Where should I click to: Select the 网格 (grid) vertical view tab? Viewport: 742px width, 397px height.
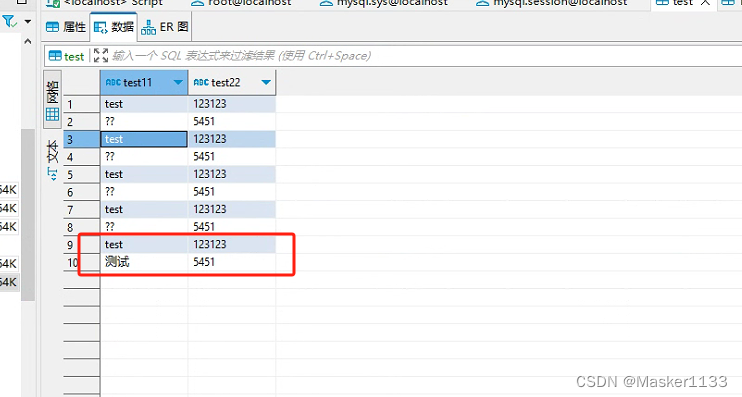point(53,100)
